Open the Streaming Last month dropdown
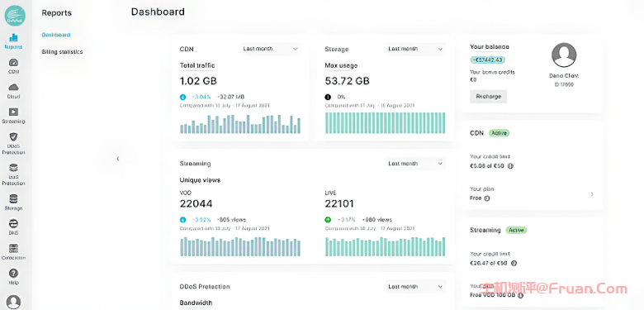The height and width of the screenshot is (310, 644). coord(415,164)
